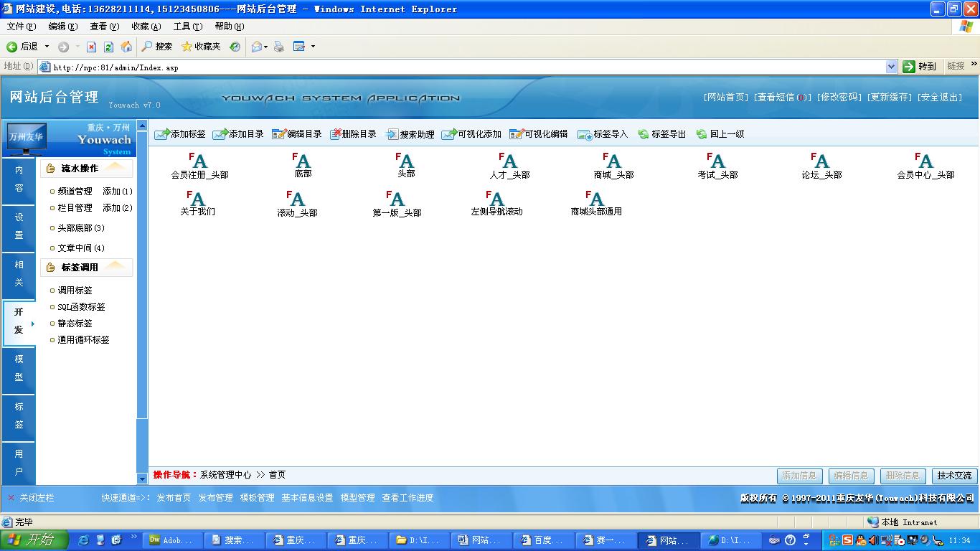Click the 修改密码 header link
The height and width of the screenshot is (551, 980).
coord(839,97)
